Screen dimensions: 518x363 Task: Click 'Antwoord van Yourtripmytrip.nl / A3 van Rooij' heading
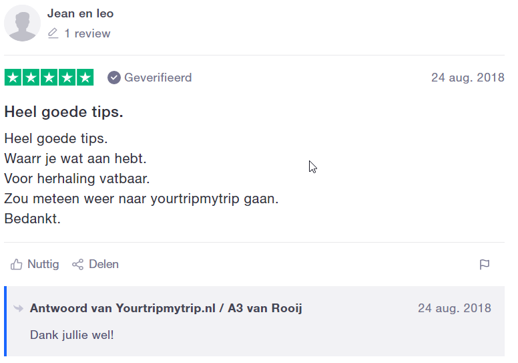[166, 308]
